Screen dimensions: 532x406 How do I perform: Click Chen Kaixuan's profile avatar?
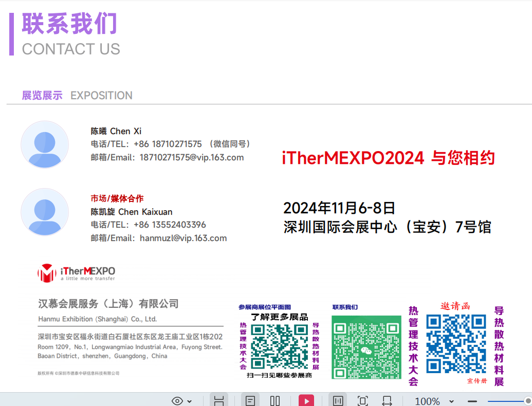point(45,212)
